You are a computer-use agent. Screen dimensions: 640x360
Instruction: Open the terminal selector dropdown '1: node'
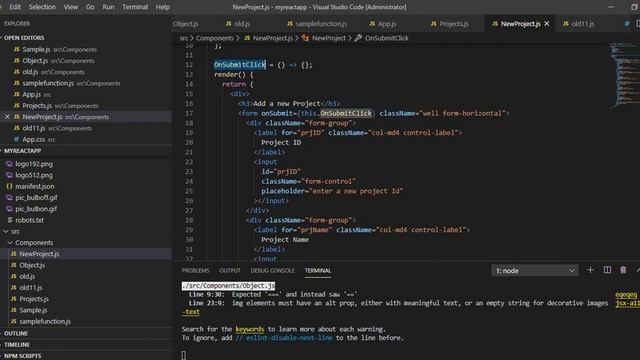[535, 271]
